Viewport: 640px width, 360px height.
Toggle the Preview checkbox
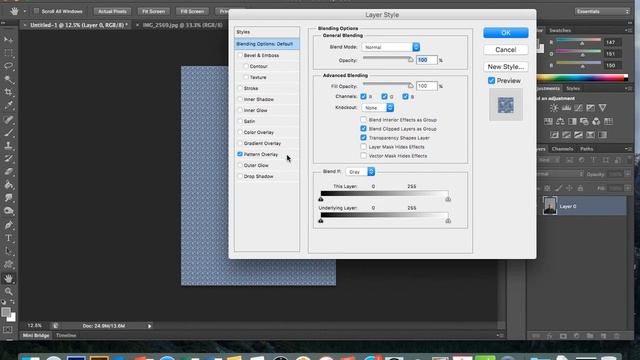(x=491, y=81)
